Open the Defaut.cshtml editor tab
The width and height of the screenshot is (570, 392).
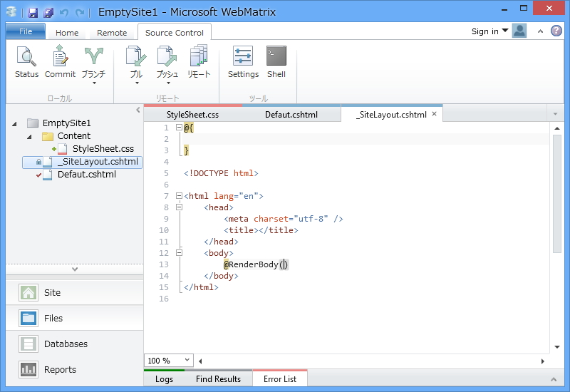[x=291, y=115]
